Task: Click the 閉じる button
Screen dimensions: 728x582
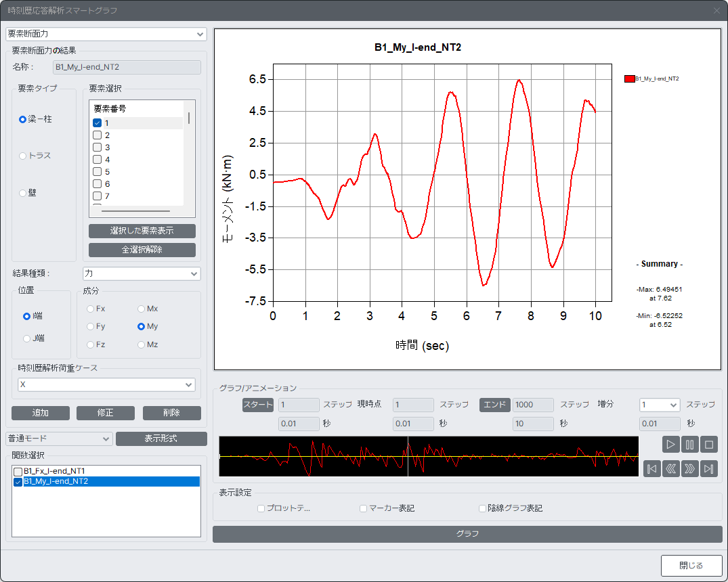Action: [691, 566]
